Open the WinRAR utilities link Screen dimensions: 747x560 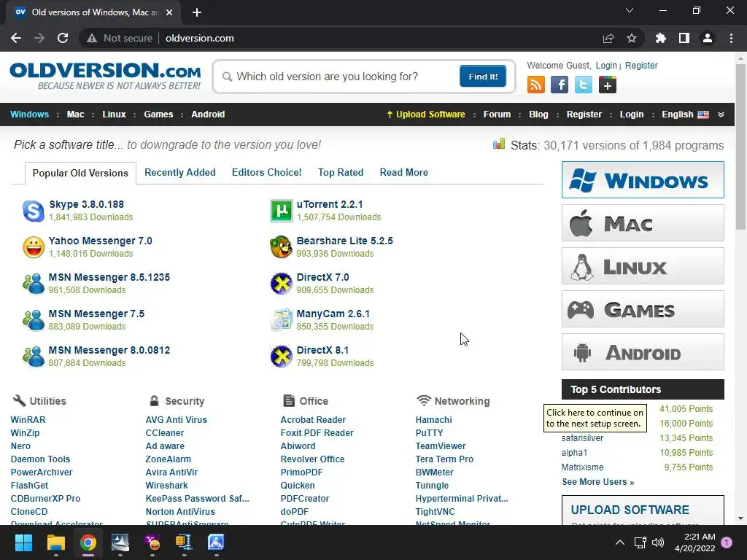pyautogui.click(x=28, y=419)
